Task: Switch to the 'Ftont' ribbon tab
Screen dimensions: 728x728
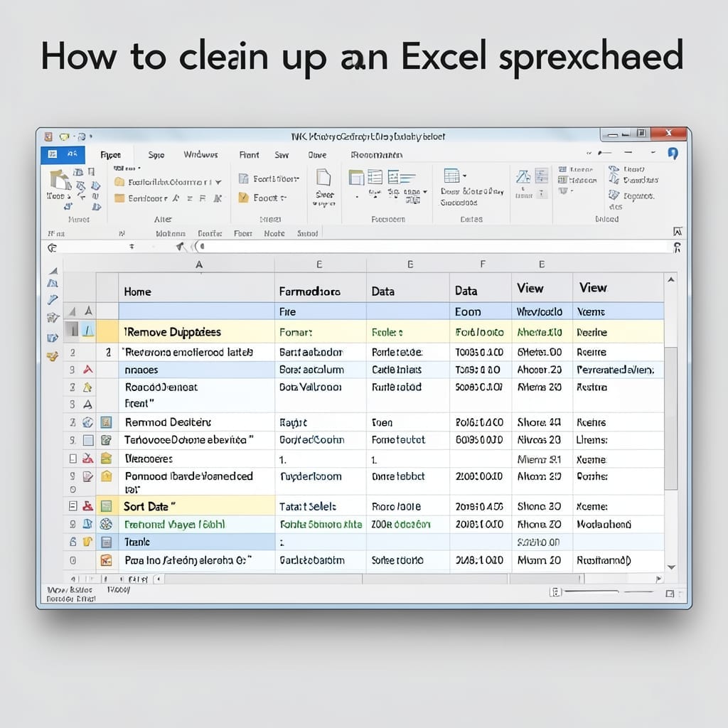Action: [x=249, y=154]
